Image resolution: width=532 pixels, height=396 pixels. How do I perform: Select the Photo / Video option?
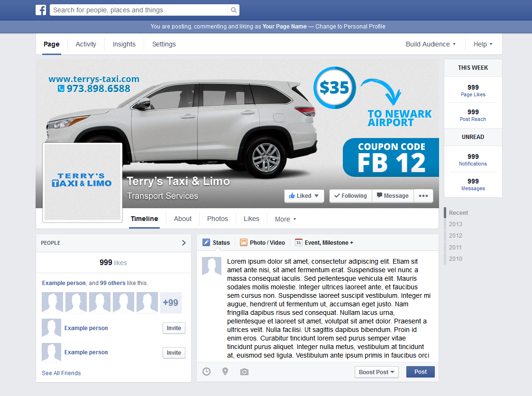coord(262,242)
